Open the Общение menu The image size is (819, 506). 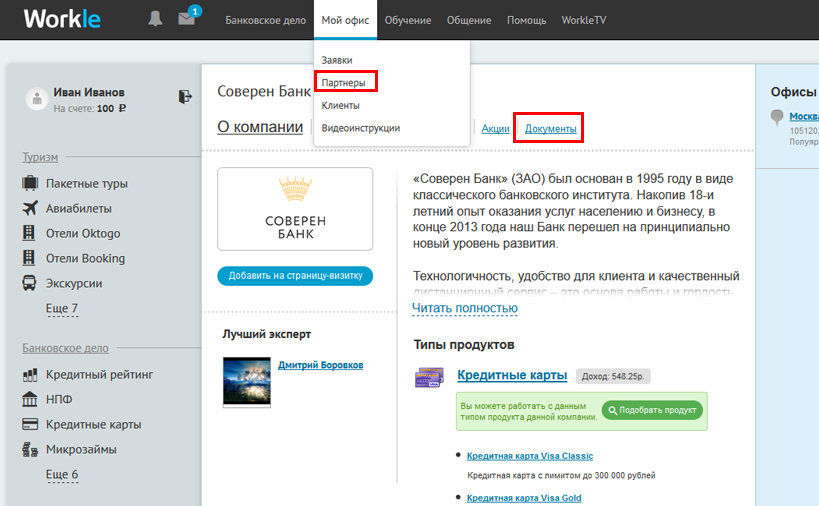point(469,20)
